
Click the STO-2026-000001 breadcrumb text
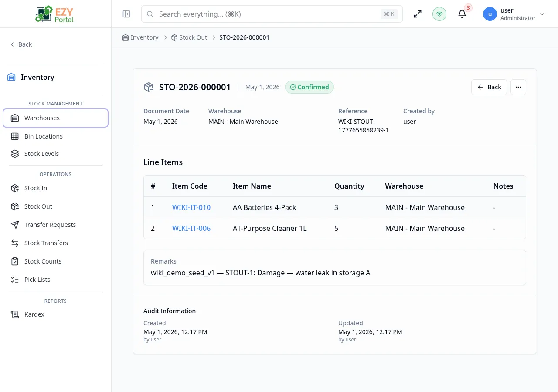point(244,37)
